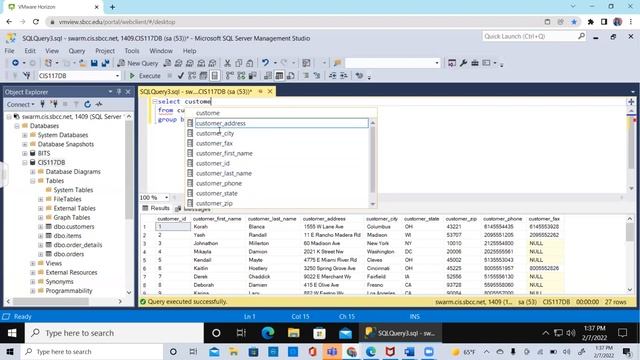Image resolution: width=640 pixels, height=360 pixels.
Task: Collapse the CIS117DB database node
Action: coord(24,162)
